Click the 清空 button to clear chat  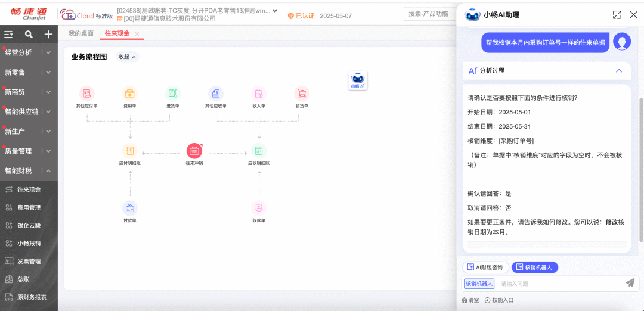(470, 300)
